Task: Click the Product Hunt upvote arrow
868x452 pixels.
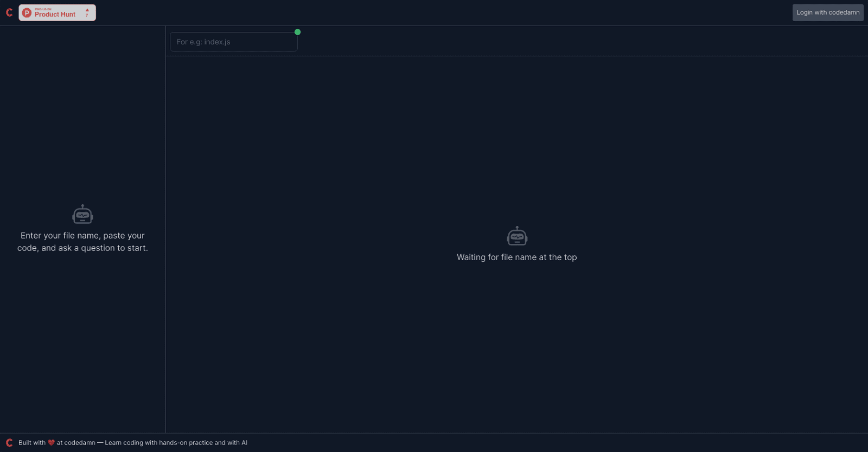Action: 87,10
